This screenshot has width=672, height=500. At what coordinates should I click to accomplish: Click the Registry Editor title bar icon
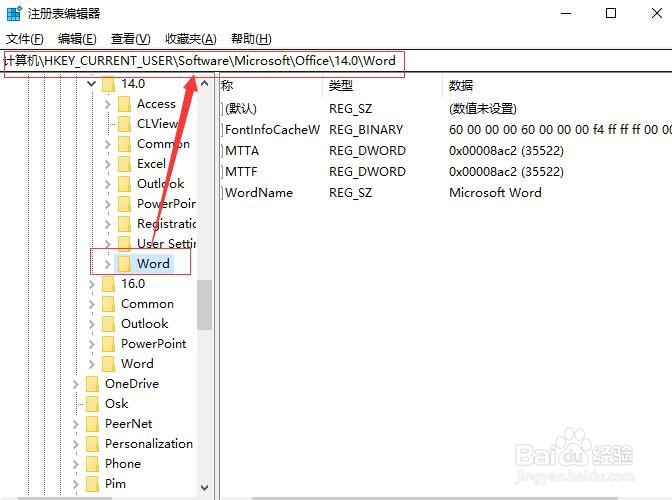(x=14, y=13)
